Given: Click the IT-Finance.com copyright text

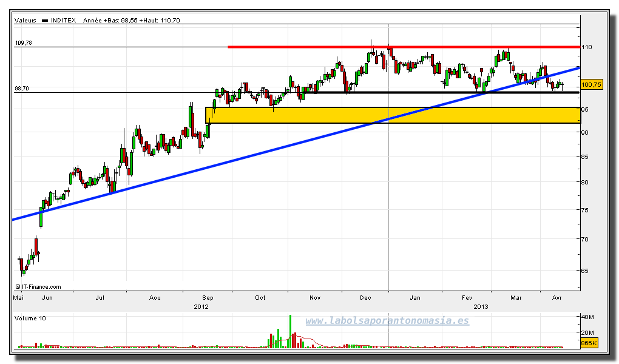Looking at the screenshot, I should point(38,287).
